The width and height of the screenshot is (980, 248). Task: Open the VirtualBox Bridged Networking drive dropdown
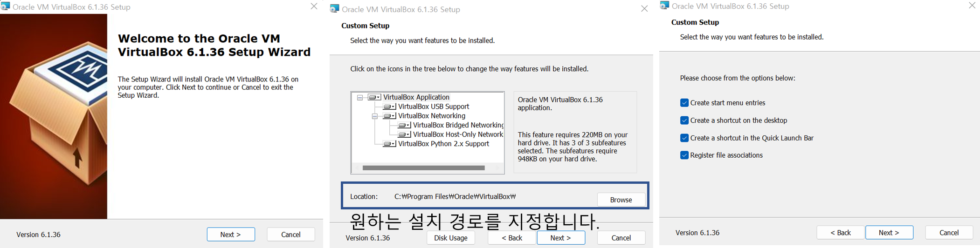click(x=404, y=125)
